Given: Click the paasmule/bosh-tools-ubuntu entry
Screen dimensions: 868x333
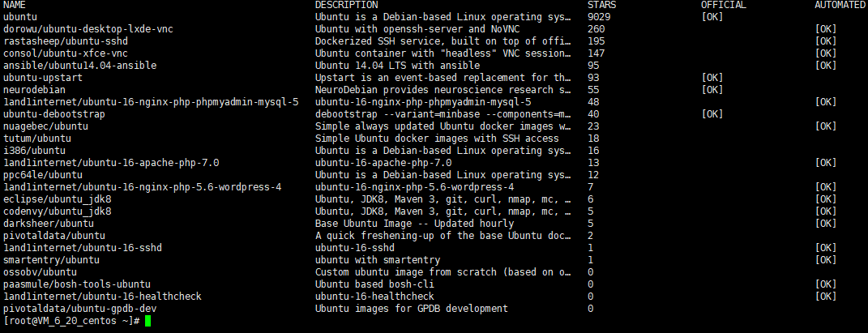Looking at the screenshot, I should (77, 285).
